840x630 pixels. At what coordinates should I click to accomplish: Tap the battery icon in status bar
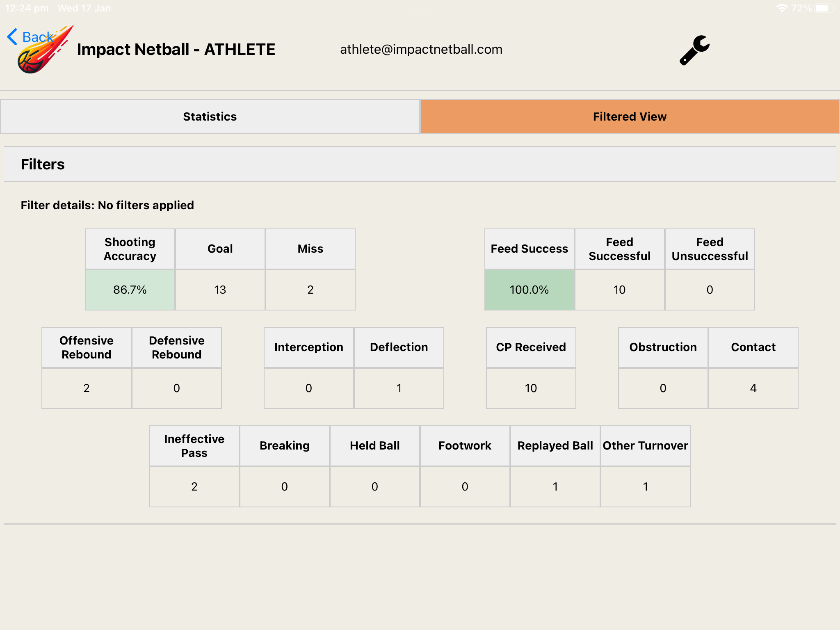(824, 8)
